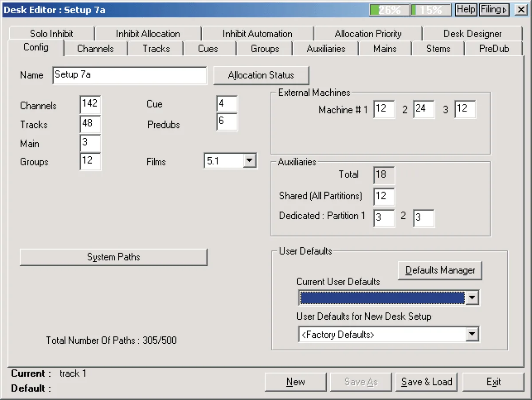Viewport: 532px width, 400px height.
Task: Click the Cue count field
Action: coord(227,104)
